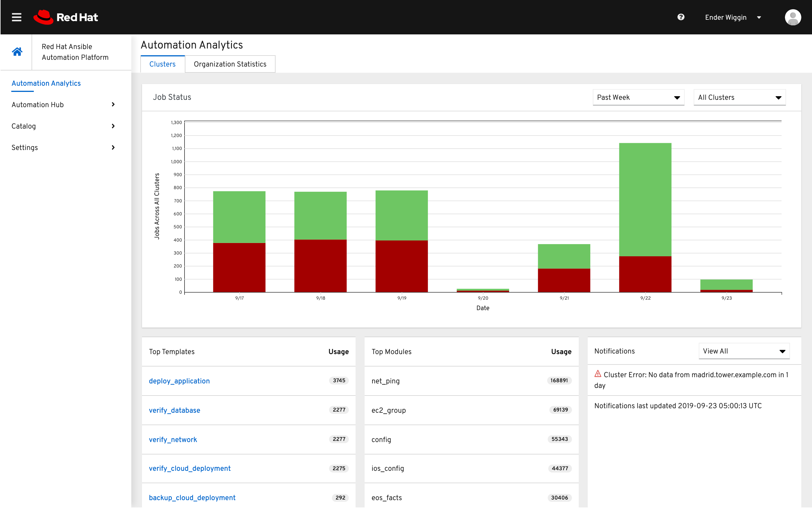Image resolution: width=812 pixels, height=508 pixels.
Task: Select the Clusters tab
Action: click(163, 64)
